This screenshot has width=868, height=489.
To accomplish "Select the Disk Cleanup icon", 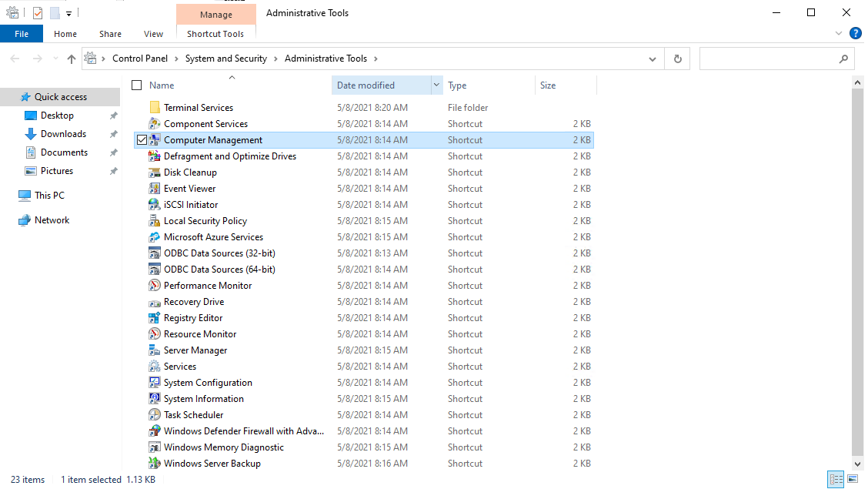I will (155, 172).
